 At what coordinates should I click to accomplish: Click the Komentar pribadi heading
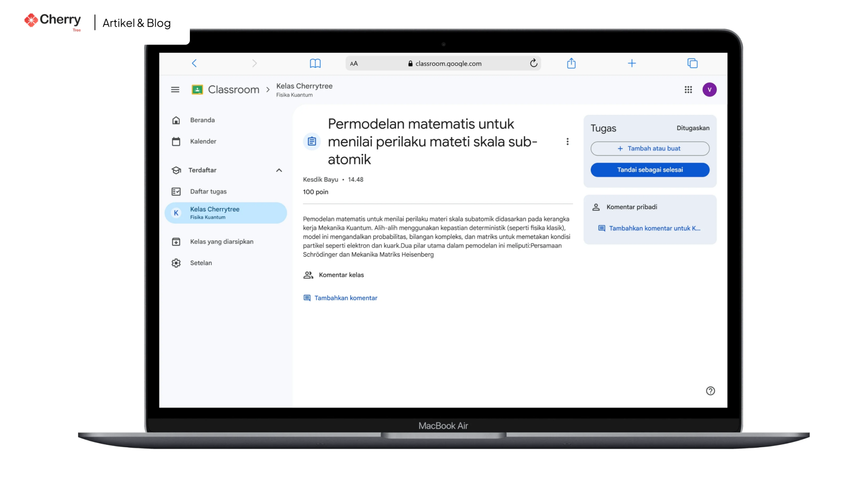click(631, 207)
